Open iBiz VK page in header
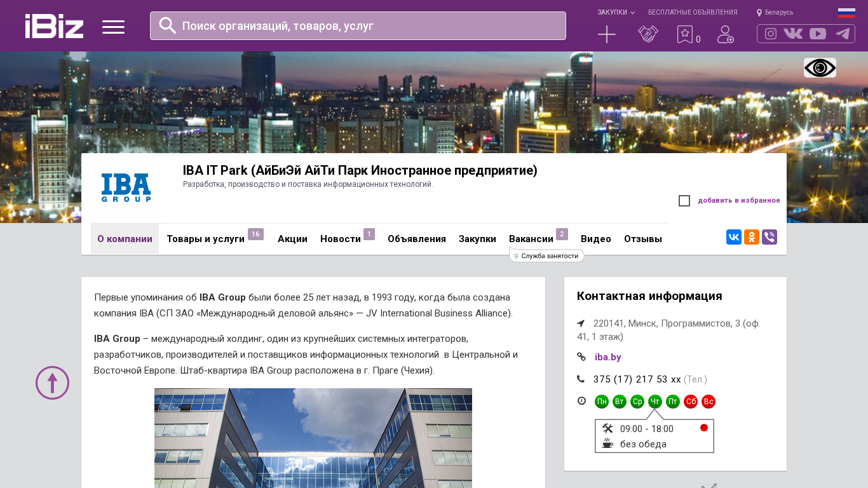 tap(793, 34)
